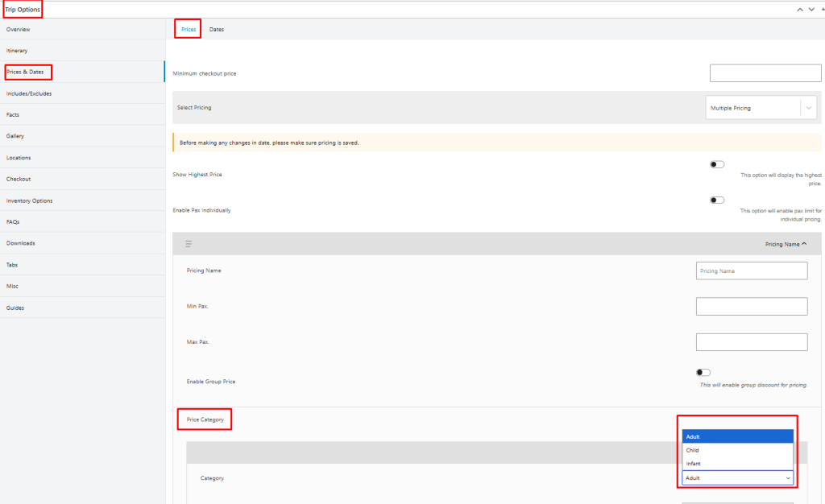Open the Category Adult select box
Image resolution: width=825 pixels, height=504 pixels.
pyautogui.click(x=738, y=478)
